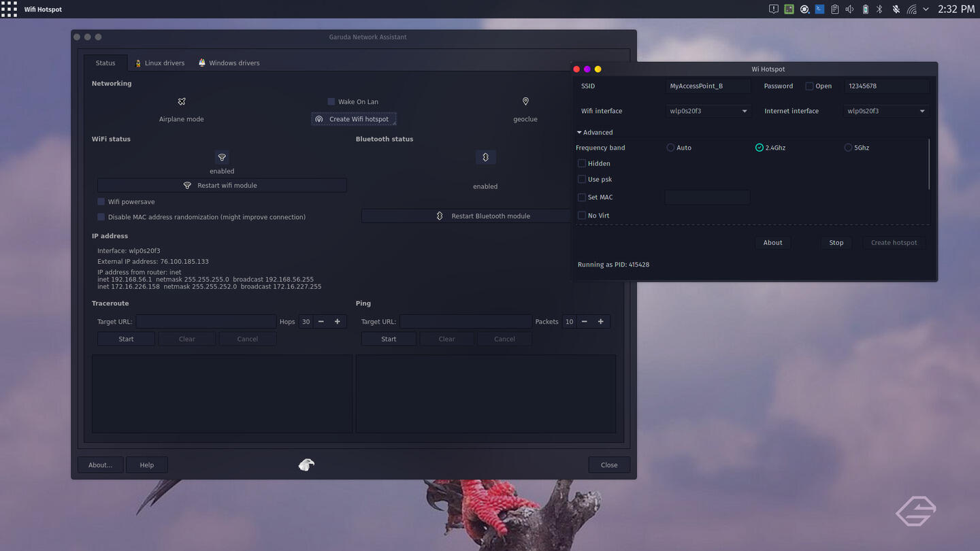
Task: Click the Airplane mode plane icon
Action: [182, 101]
